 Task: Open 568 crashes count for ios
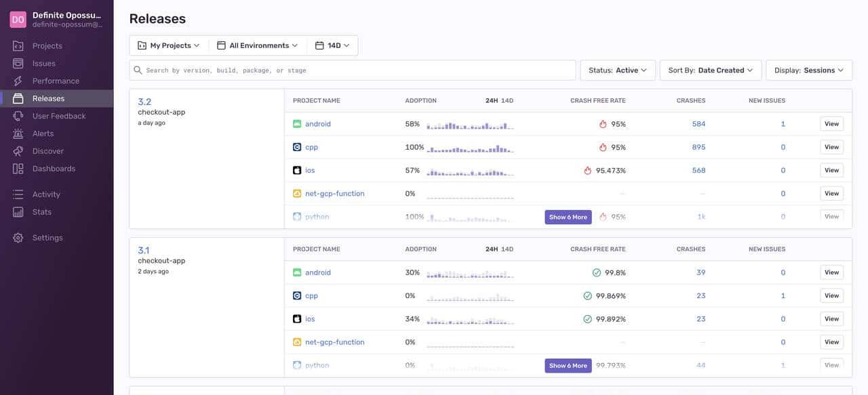click(x=698, y=171)
